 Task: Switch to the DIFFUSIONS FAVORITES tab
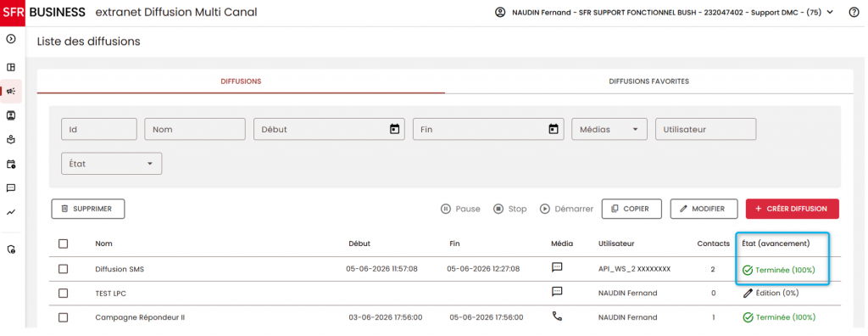[x=648, y=81]
